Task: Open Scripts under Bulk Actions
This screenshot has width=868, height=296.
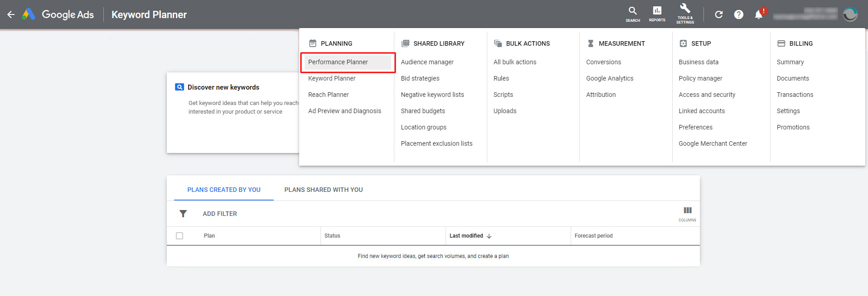Action: click(x=503, y=95)
